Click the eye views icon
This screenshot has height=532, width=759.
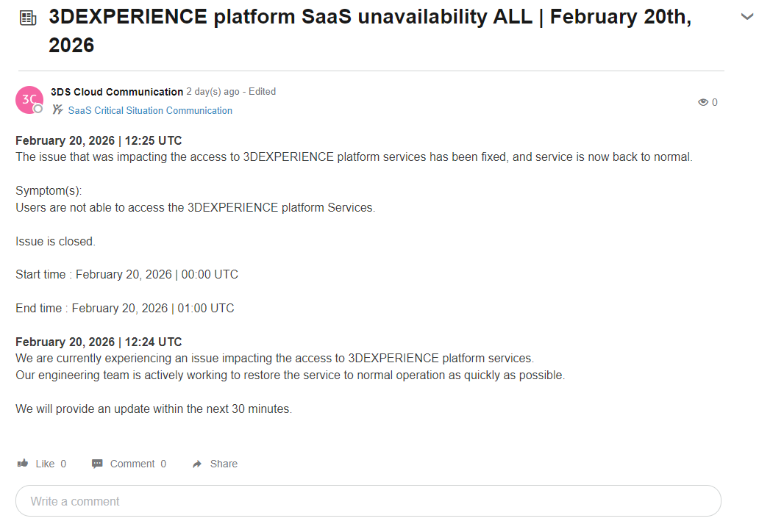coord(704,102)
